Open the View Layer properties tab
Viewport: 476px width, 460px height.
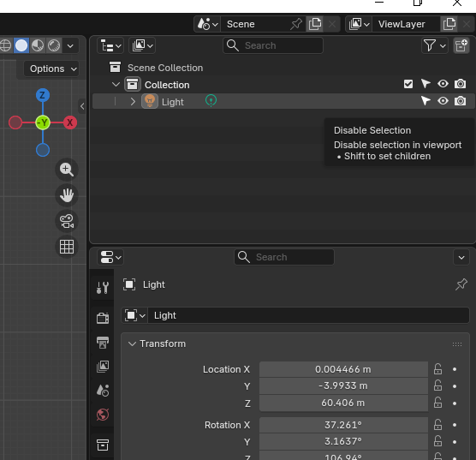(102, 367)
